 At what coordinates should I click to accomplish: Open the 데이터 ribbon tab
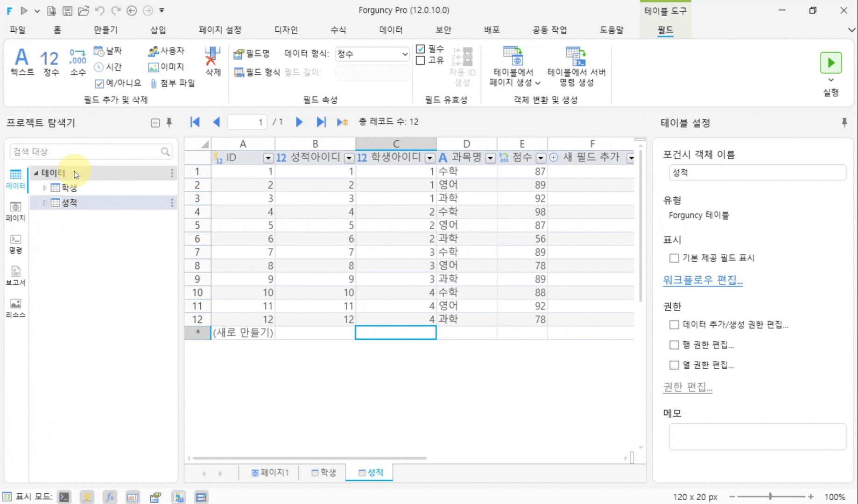(x=391, y=30)
